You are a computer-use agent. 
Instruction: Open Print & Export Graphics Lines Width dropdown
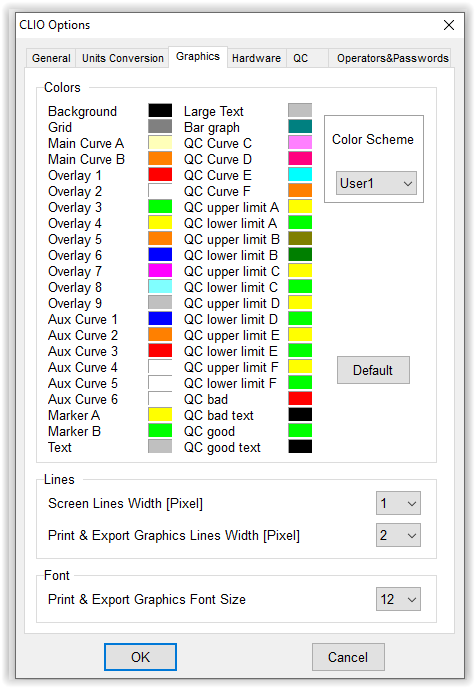(x=398, y=535)
